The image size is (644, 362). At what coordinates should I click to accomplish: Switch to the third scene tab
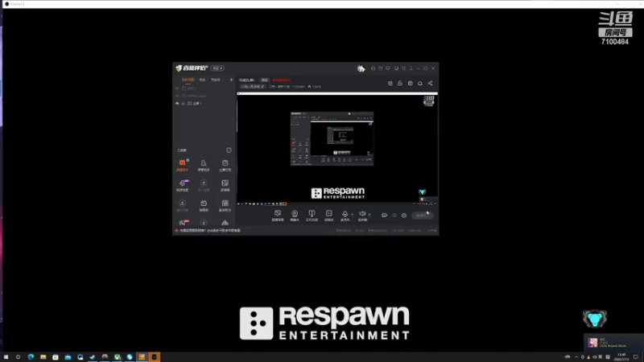pyautogui.click(x=216, y=80)
